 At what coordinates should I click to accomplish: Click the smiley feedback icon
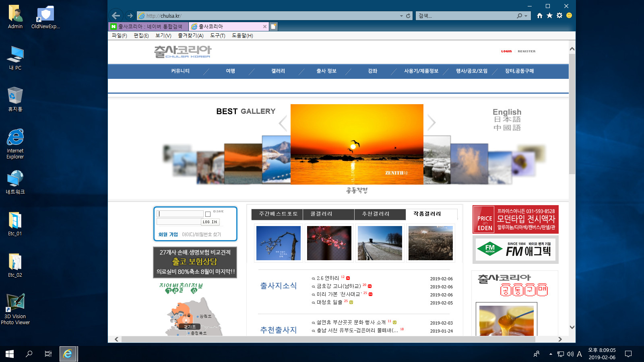pos(569,15)
